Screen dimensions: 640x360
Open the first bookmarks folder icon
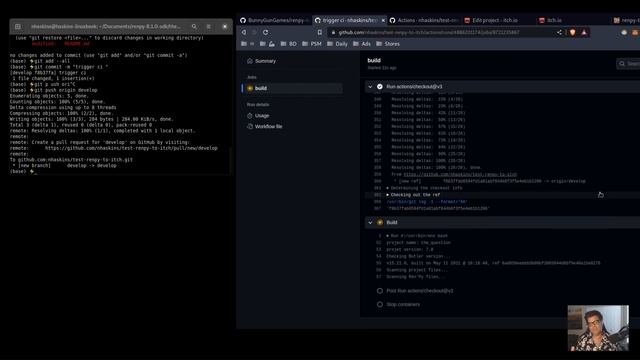pos(244,44)
